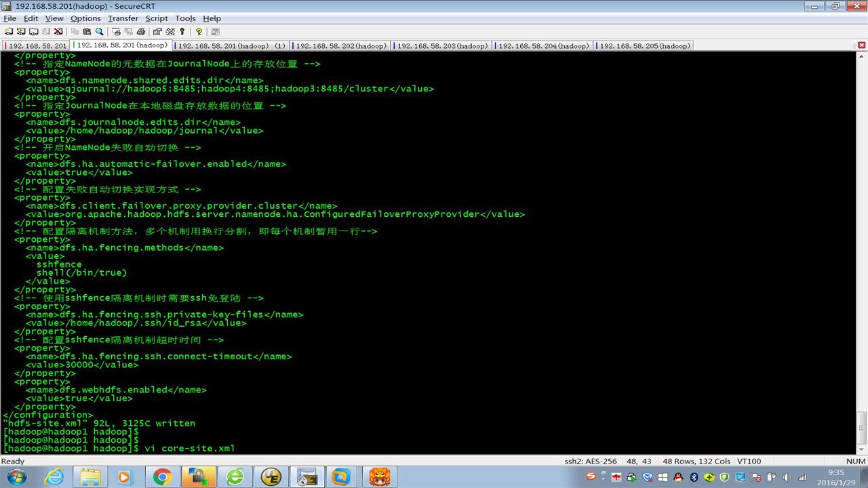Image resolution: width=868 pixels, height=488 pixels.
Task: Click 'sshfence' line in fencing methods
Action: (59, 265)
